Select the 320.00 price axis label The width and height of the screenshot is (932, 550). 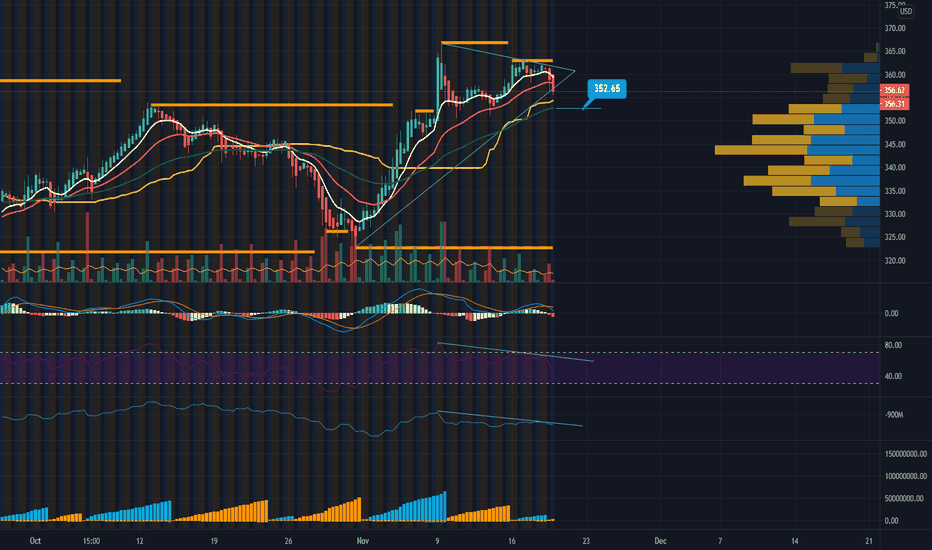895,260
